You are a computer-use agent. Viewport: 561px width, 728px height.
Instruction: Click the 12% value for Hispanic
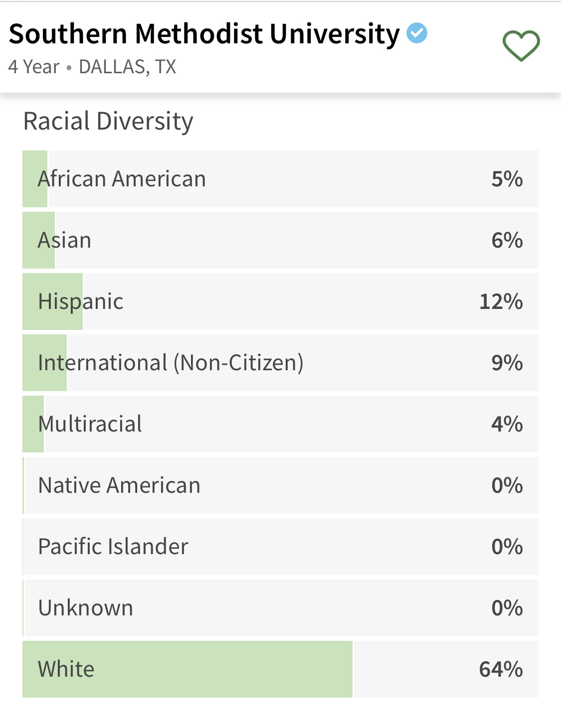501,301
